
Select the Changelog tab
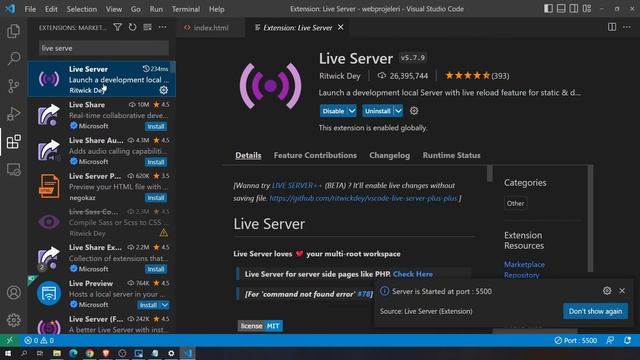(x=389, y=156)
